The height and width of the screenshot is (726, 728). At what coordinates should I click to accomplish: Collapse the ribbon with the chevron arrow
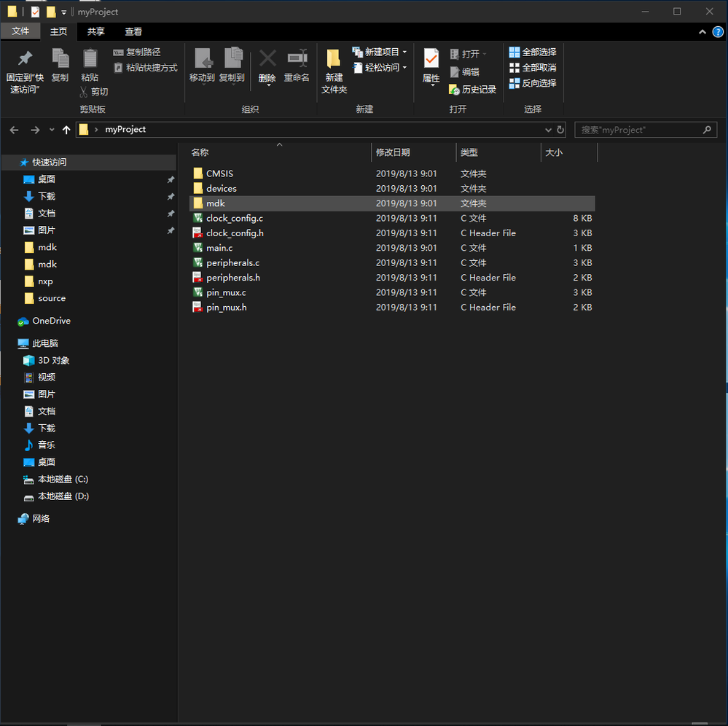702,31
